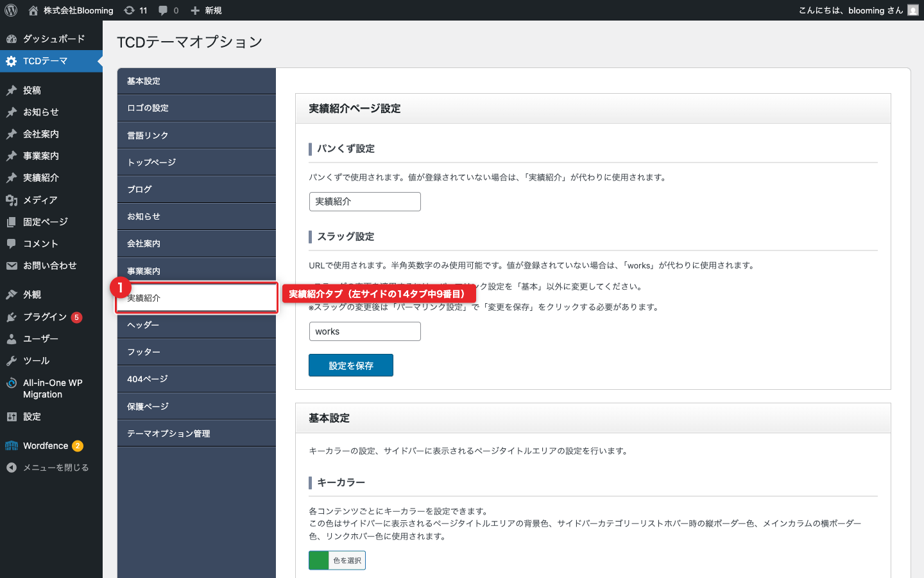924x578 pixels.
Task: Click the lower 基本設定 section header
Action: click(593, 418)
